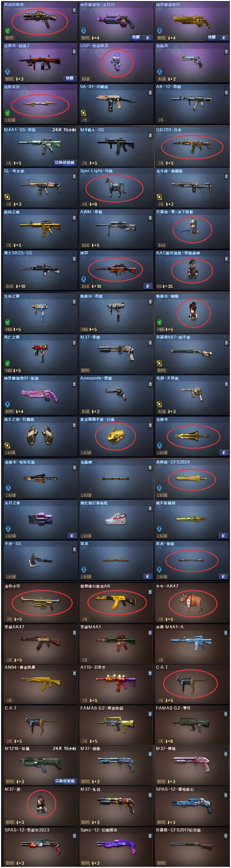Click the arrow icon on the 神罚 card
The width and height of the screenshot is (231, 868).
(x=147, y=286)
